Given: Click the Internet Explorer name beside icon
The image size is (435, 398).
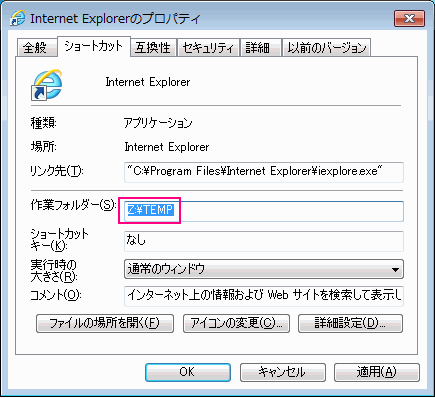Looking at the screenshot, I should [x=148, y=82].
